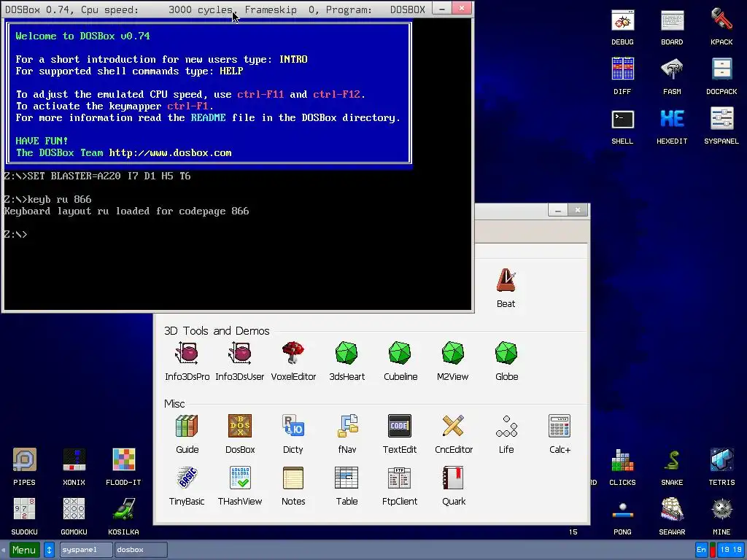Launch SEAWAR game icon

coord(672,516)
